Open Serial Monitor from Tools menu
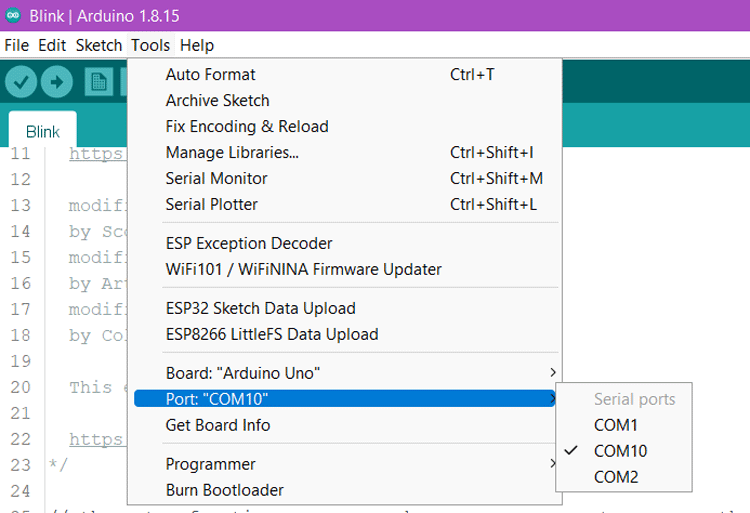750x513 pixels. pyautogui.click(x=216, y=178)
